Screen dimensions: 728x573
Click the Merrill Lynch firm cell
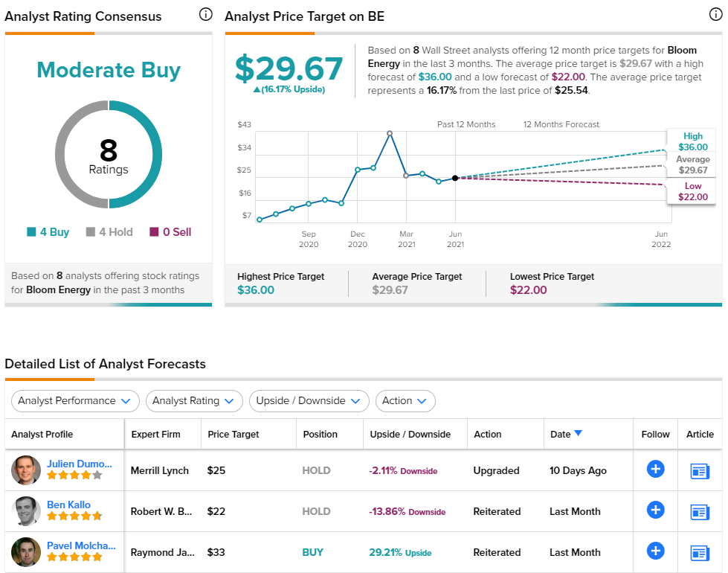pyautogui.click(x=160, y=470)
